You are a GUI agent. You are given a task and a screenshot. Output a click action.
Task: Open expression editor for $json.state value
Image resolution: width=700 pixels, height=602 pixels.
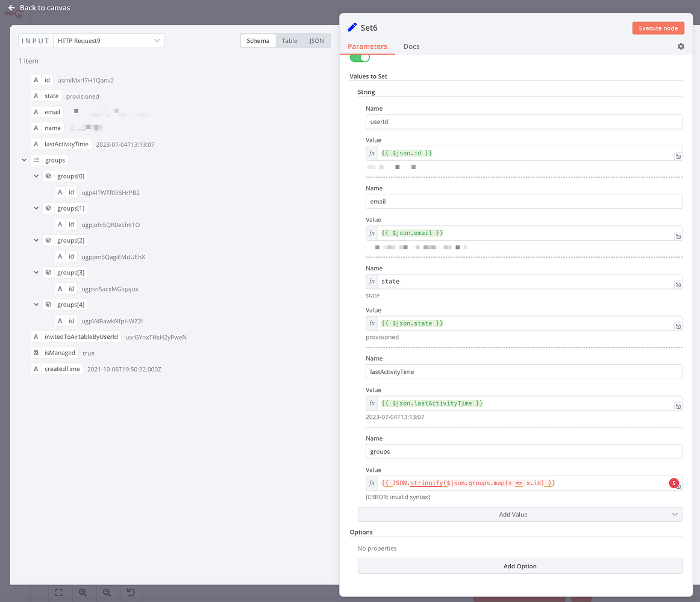coord(678,327)
